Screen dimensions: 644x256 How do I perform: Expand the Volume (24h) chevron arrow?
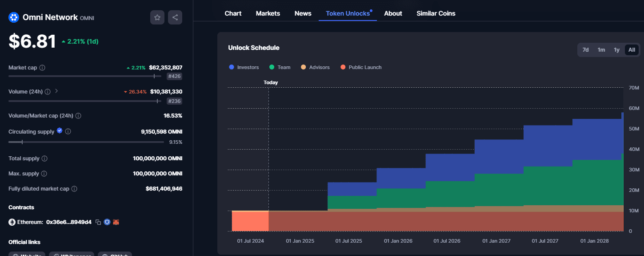pos(56,91)
